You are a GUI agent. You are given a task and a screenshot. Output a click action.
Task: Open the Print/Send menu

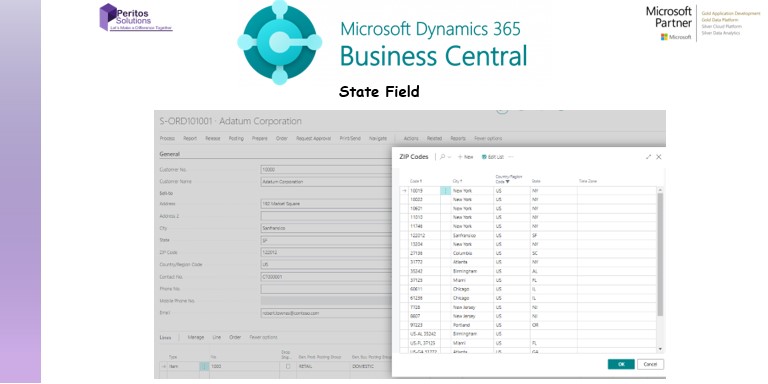[350, 139]
